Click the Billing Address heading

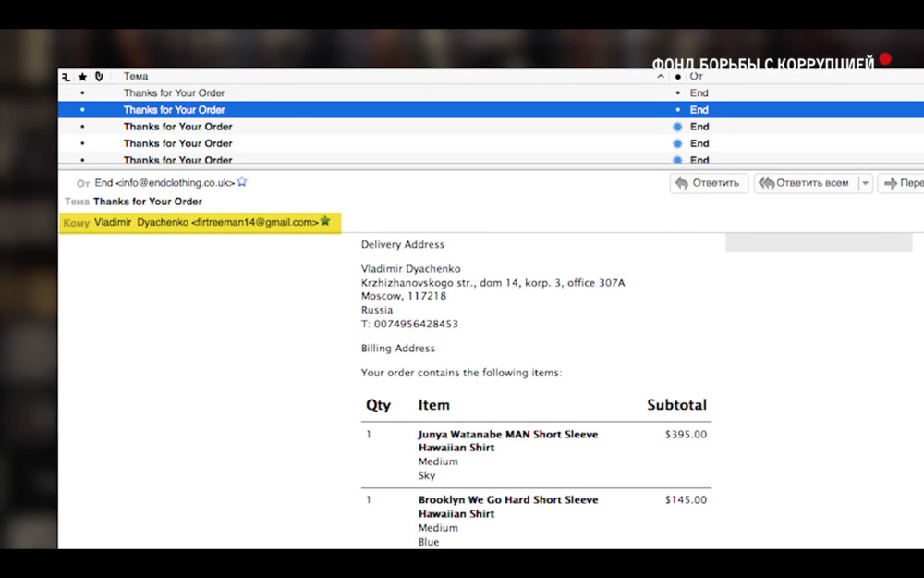(397, 349)
